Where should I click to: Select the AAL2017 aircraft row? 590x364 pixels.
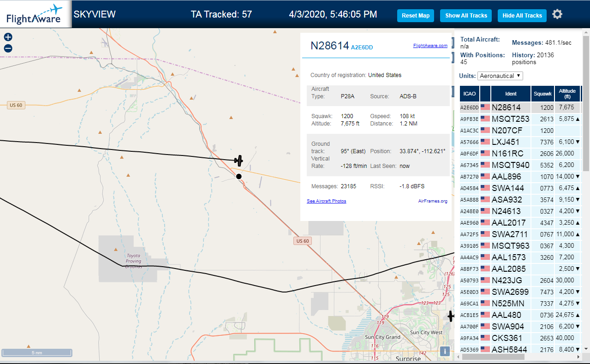point(520,223)
